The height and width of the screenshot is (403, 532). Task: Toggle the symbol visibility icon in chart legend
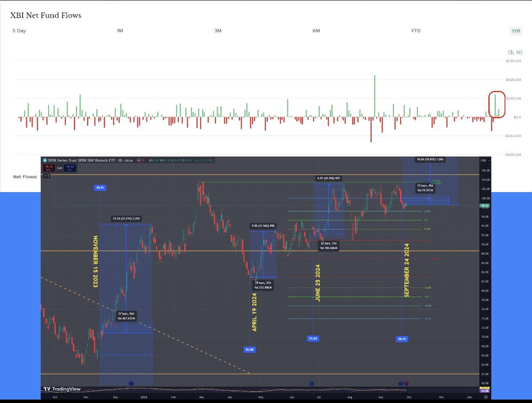coord(137,160)
